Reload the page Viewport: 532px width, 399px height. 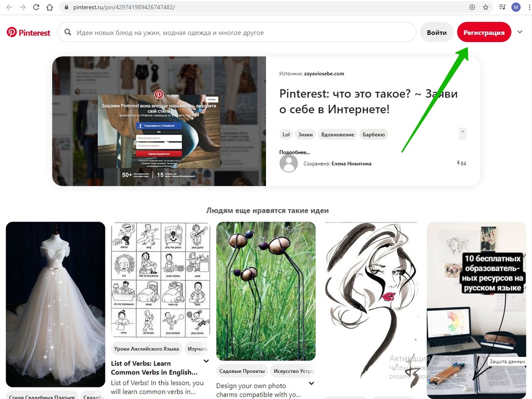click(36, 7)
